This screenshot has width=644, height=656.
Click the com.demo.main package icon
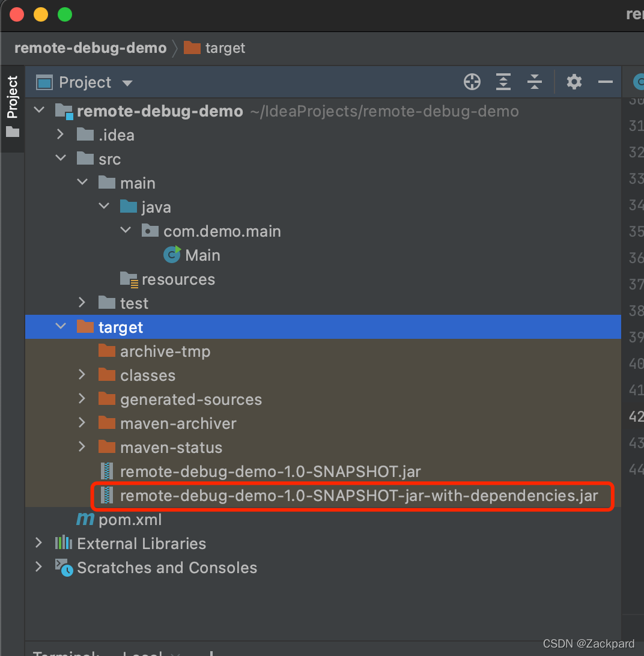(x=150, y=231)
